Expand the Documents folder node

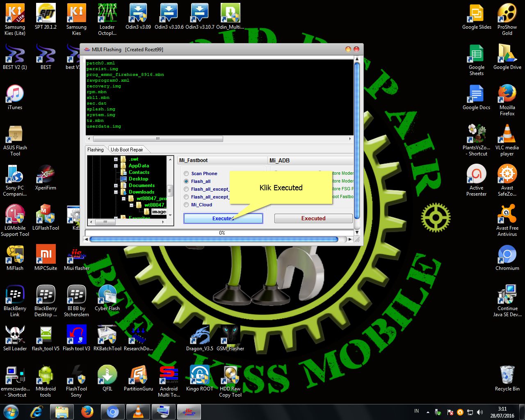(116, 185)
